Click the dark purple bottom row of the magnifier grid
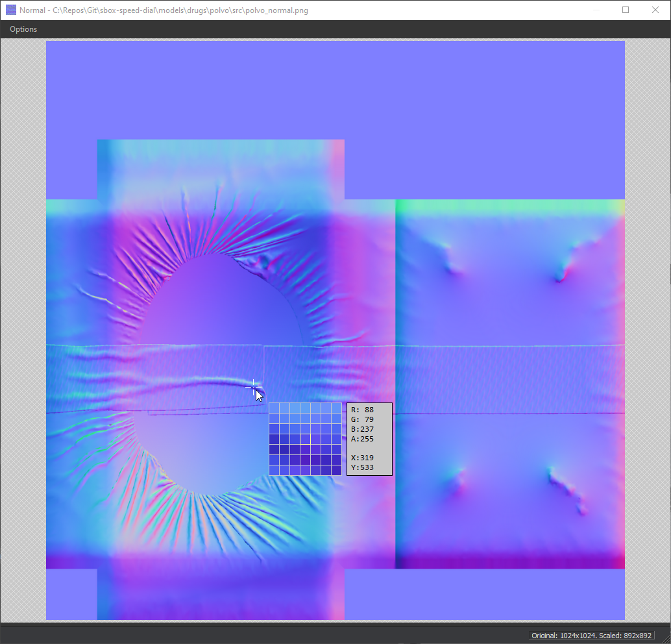Image resolution: width=671 pixels, height=644 pixels. point(305,471)
